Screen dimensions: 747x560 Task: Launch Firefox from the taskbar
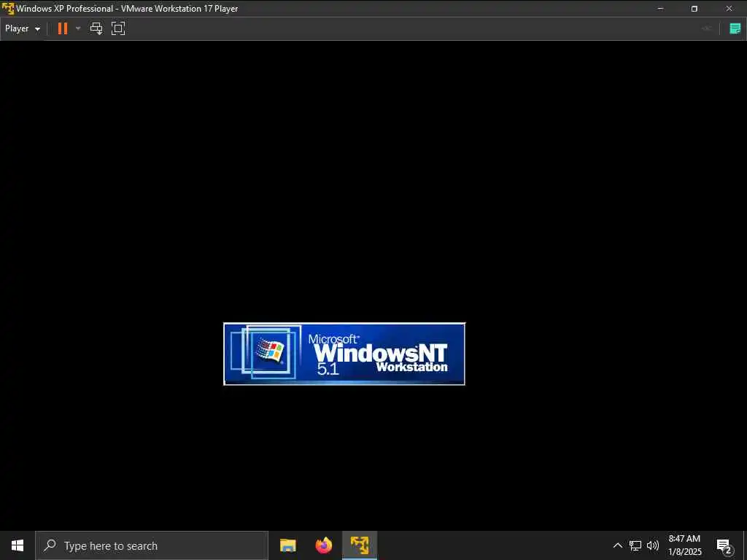323,545
